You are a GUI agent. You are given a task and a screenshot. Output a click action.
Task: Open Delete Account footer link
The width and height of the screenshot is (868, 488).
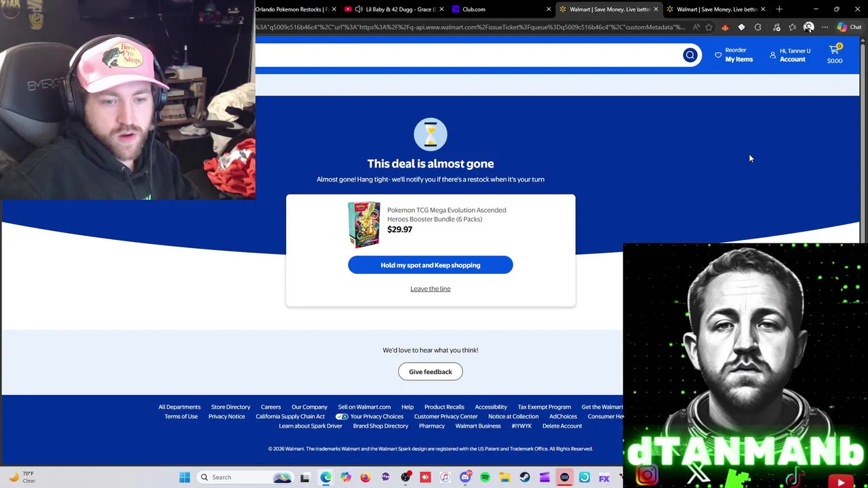click(562, 426)
